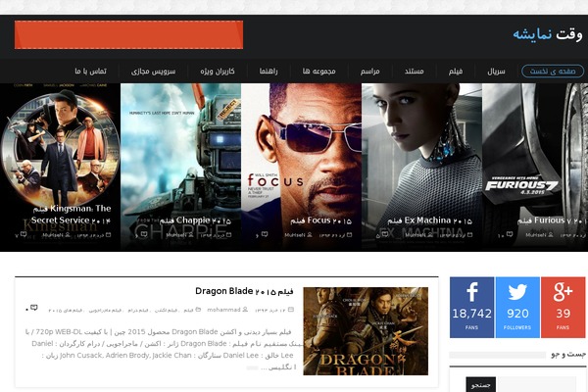Open the تماس با ما menu item
Image resolution: width=588 pixels, height=392 pixels.
pos(90,72)
